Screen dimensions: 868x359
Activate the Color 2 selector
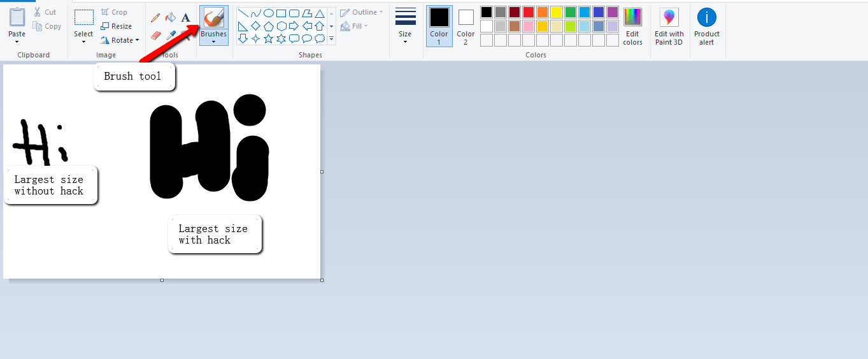coord(466,26)
